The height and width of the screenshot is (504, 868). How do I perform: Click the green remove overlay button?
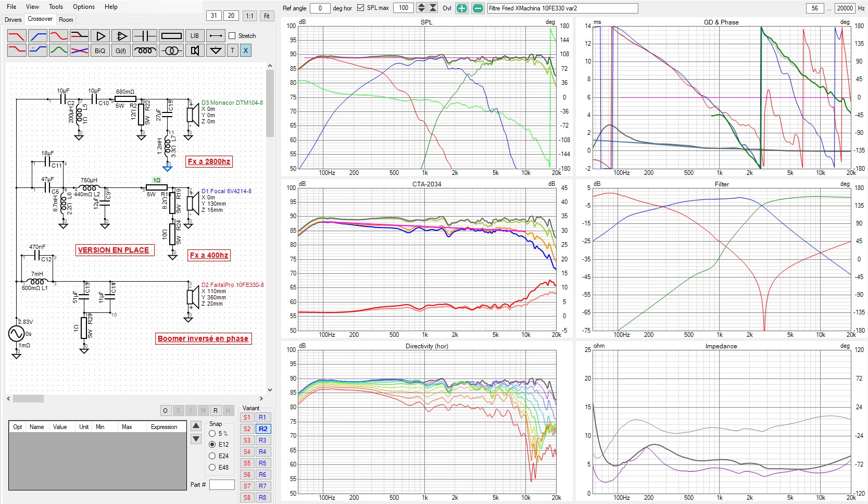click(477, 8)
